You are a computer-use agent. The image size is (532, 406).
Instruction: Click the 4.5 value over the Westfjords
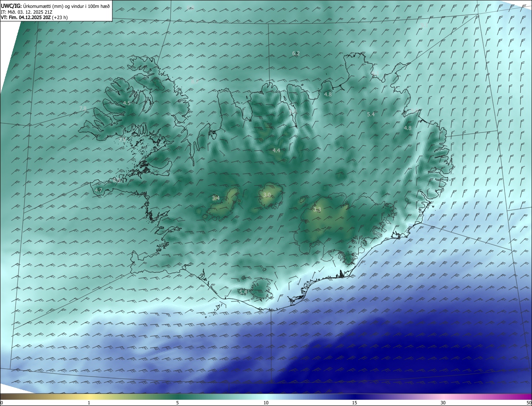point(127,103)
